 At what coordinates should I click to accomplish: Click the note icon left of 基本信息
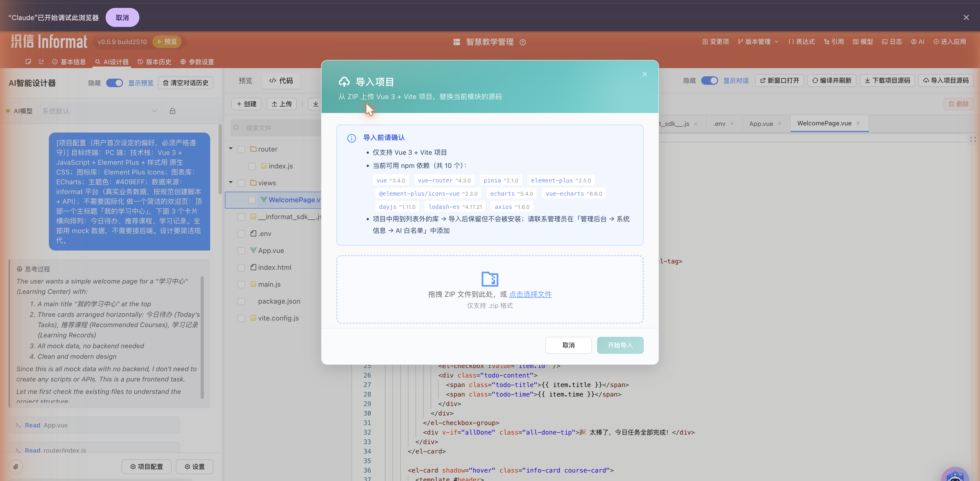point(28,62)
